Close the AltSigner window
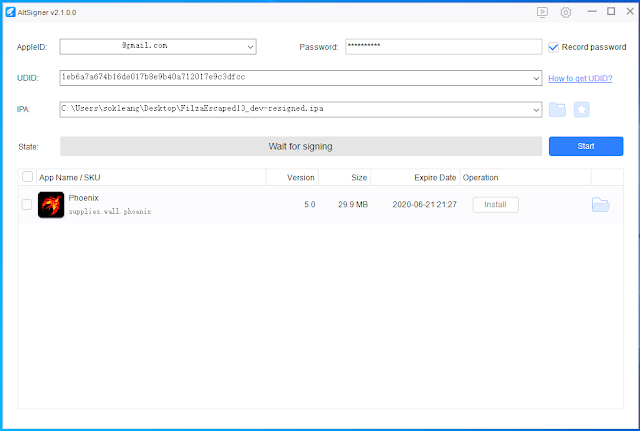640x431 pixels. click(x=630, y=11)
